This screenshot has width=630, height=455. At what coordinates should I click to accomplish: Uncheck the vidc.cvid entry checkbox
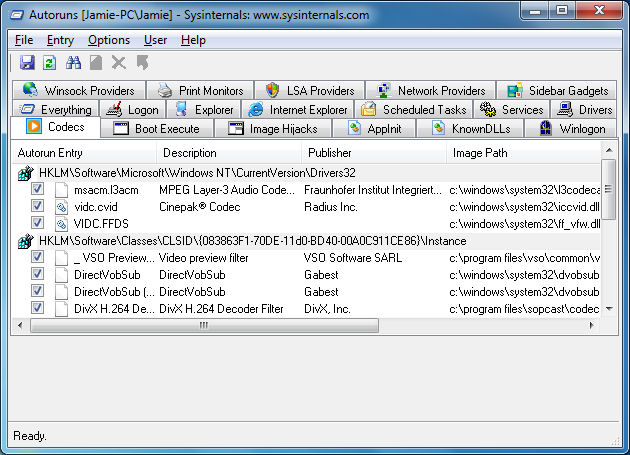coord(37,205)
